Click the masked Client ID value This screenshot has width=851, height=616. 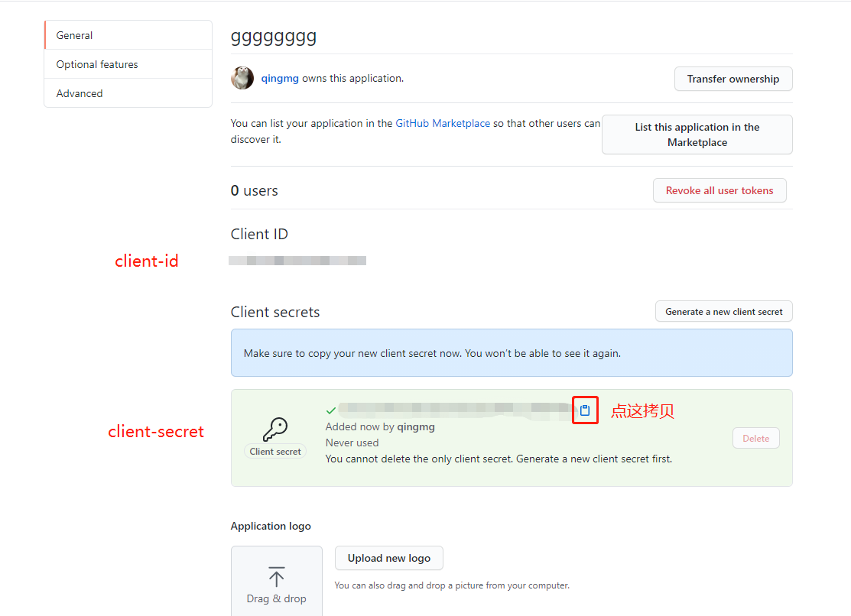click(x=297, y=260)
